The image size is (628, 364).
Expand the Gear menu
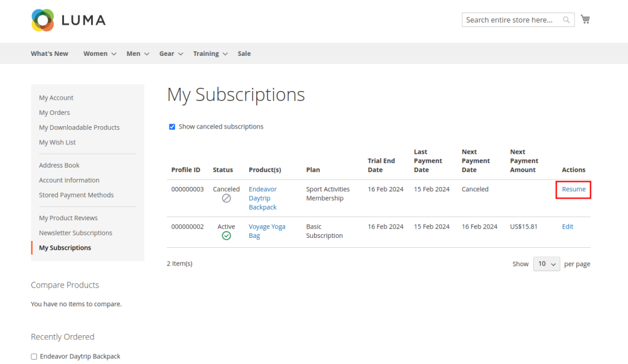coord(171,54)
